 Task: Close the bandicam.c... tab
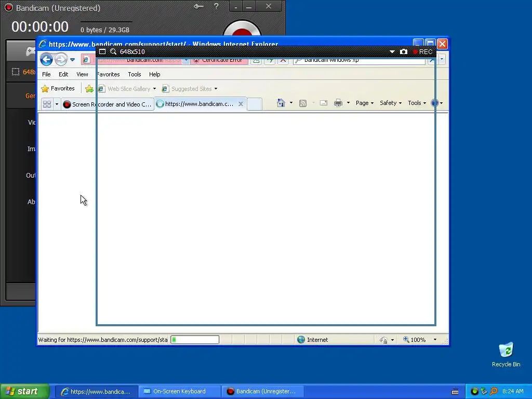point(241,104)
